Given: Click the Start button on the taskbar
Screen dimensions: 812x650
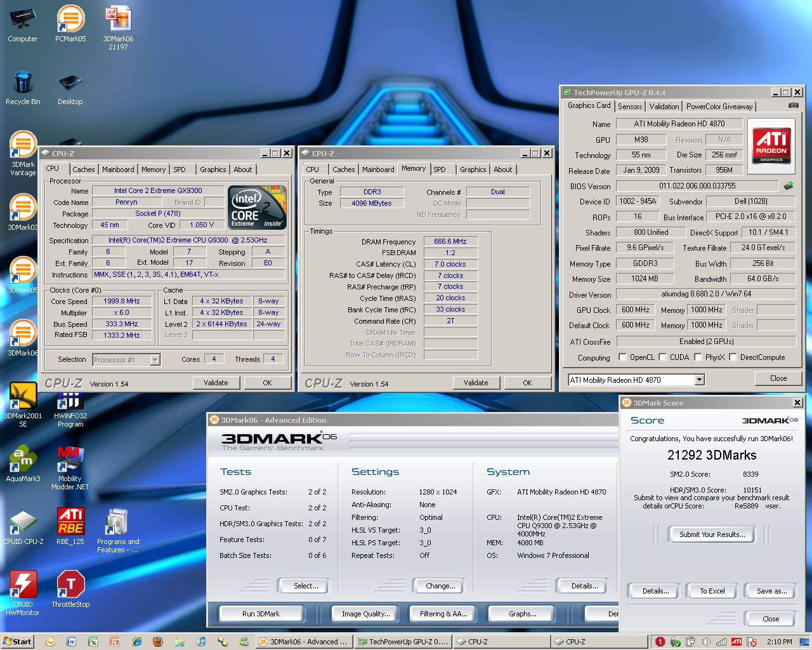Looking at the screenshot, I should click(17, 642).
